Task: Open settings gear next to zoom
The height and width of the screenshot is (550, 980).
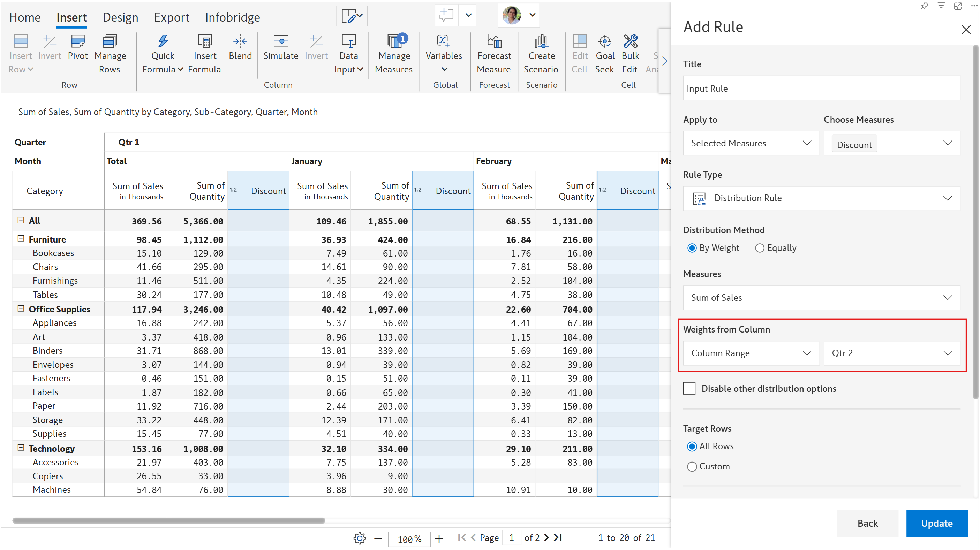Action: [x=359, y=538]
